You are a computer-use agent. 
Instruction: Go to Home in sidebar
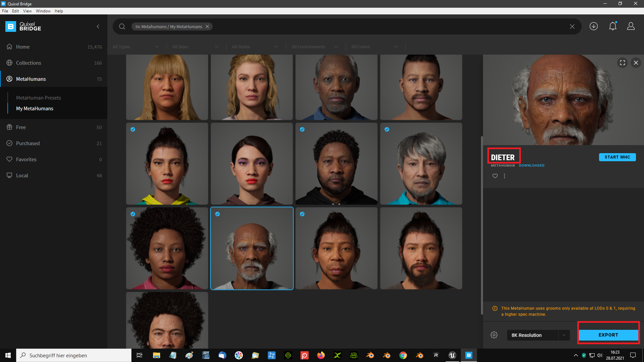point(54,47)
